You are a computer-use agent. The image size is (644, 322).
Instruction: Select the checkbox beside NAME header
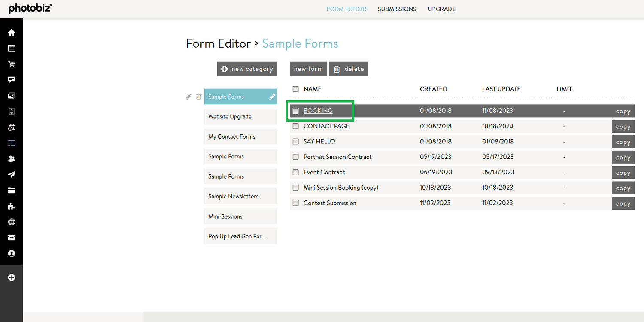[295, 89]
